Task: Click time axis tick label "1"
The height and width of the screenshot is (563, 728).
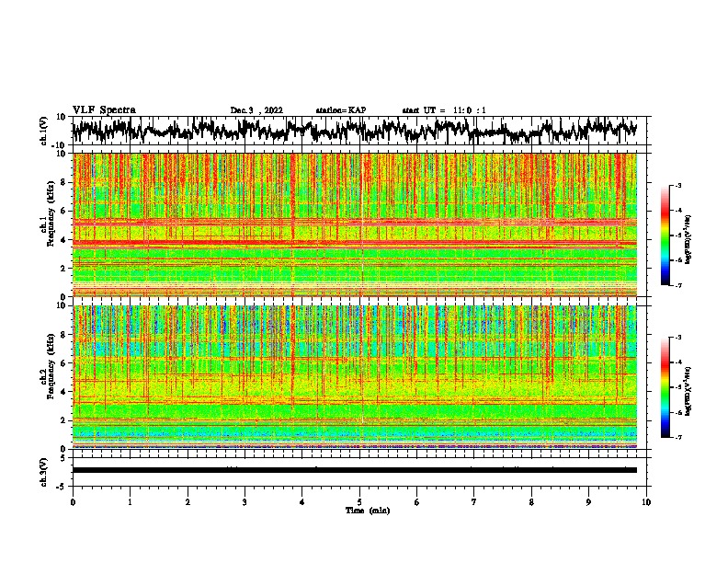Action: click(130, 502)
